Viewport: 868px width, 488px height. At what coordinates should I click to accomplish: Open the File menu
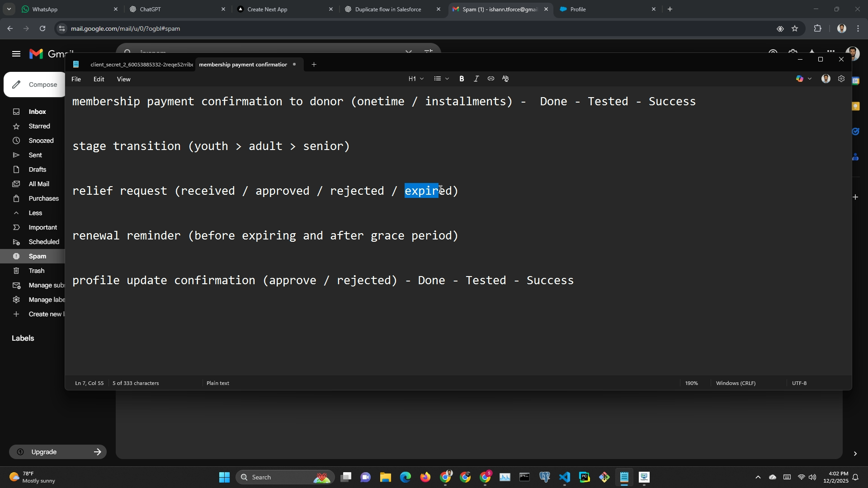76,80
